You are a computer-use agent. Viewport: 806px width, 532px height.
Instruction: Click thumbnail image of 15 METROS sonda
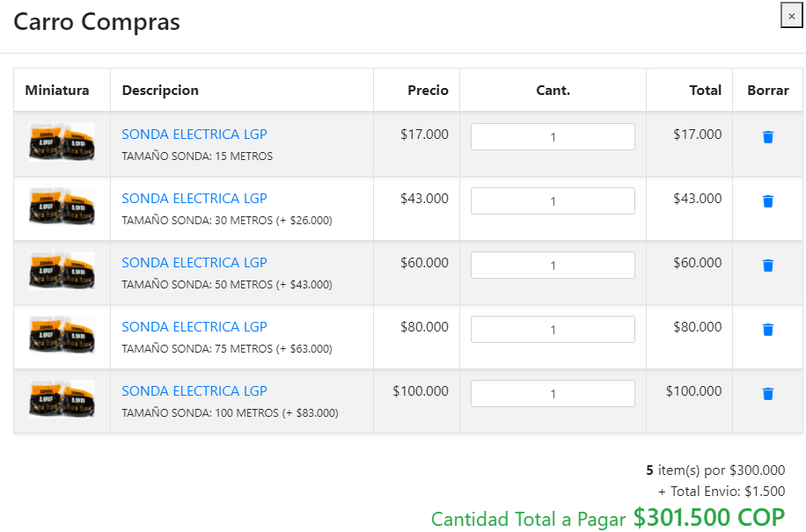click(x=62, y=142)
